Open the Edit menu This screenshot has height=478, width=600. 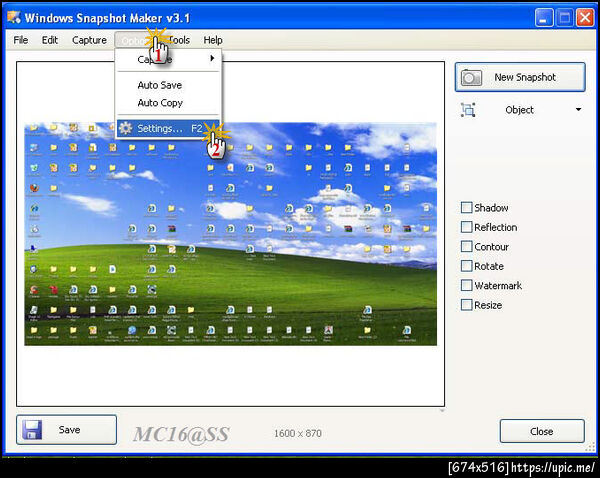tap(50, 40)
